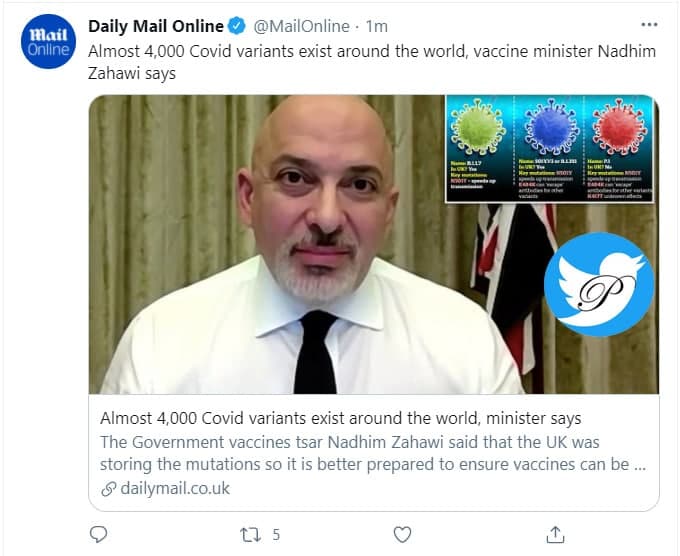Screen dimensions: 680x556
Task: Open the three-dot more options menu
Action: [649, 25]
